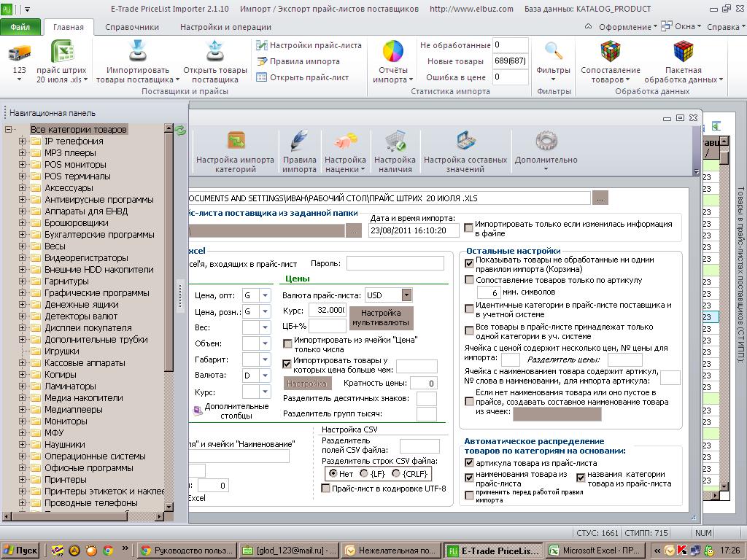Check 'Все товары в прайс-листе принадлежат' option
Viewport: 747px width, 560px height.
[469, 331]
